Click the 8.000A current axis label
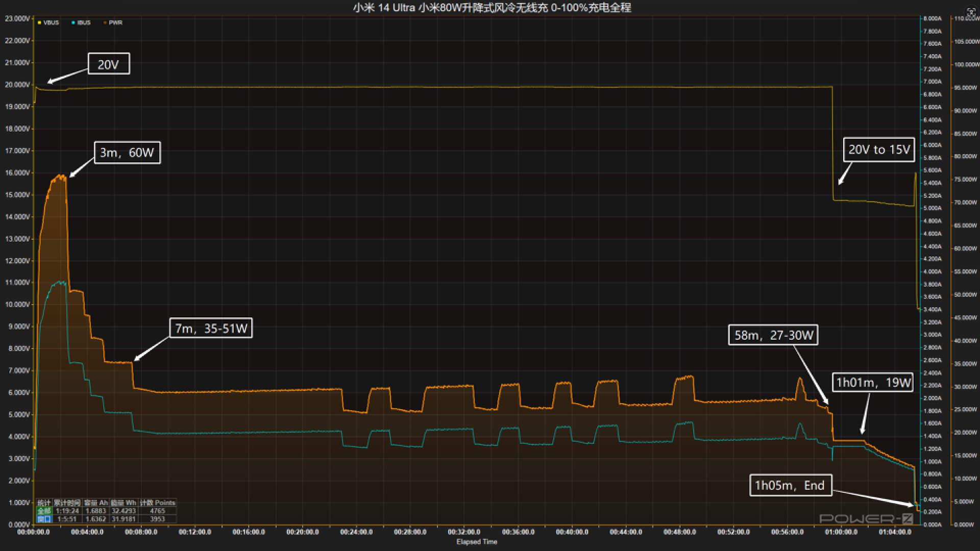The image size is (980, 551). coord(932,18)
